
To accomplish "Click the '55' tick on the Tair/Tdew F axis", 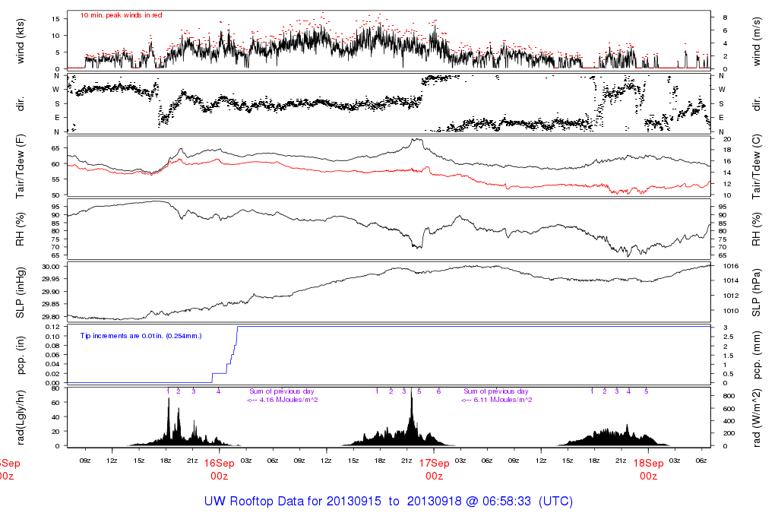I will 55,179.
